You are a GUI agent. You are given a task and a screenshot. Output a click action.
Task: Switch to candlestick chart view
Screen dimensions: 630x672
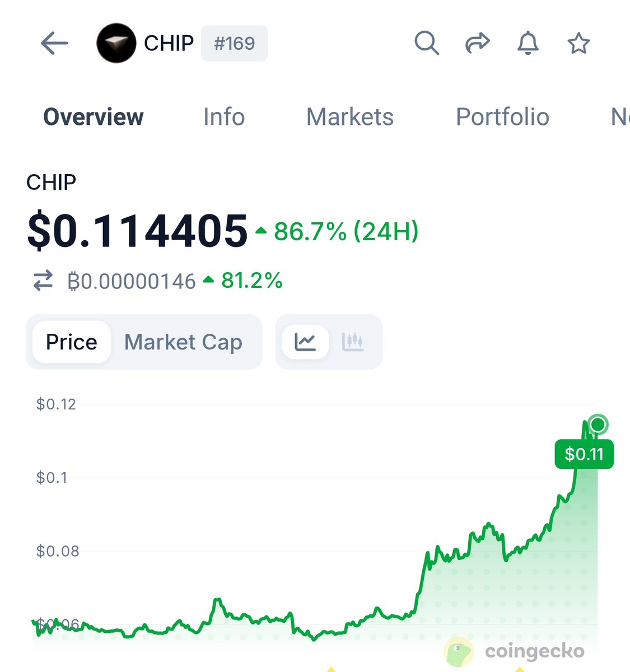[x=353, y=342]
